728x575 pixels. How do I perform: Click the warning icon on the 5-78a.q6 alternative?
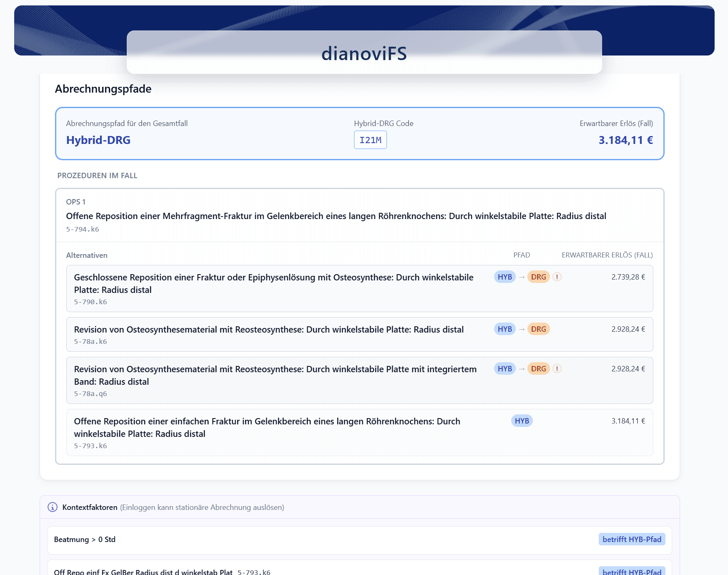[x=557, y=369]
